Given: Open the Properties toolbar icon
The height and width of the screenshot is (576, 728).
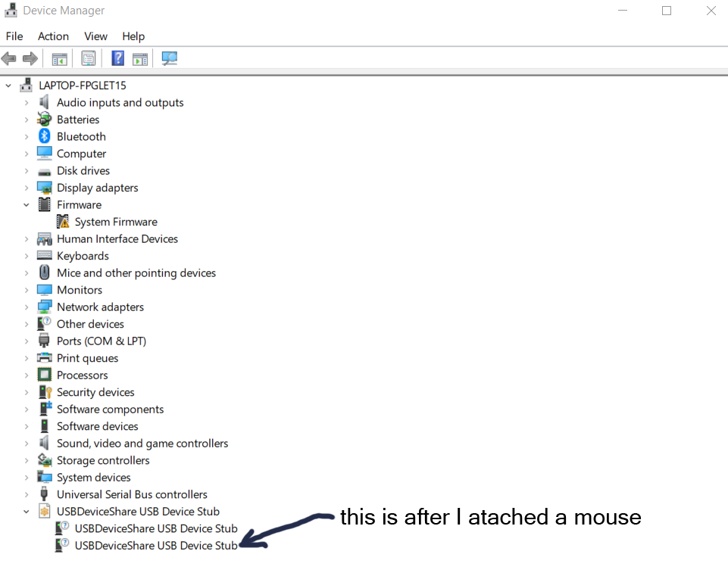Looking at the screenshot, I should coord(88,58).
